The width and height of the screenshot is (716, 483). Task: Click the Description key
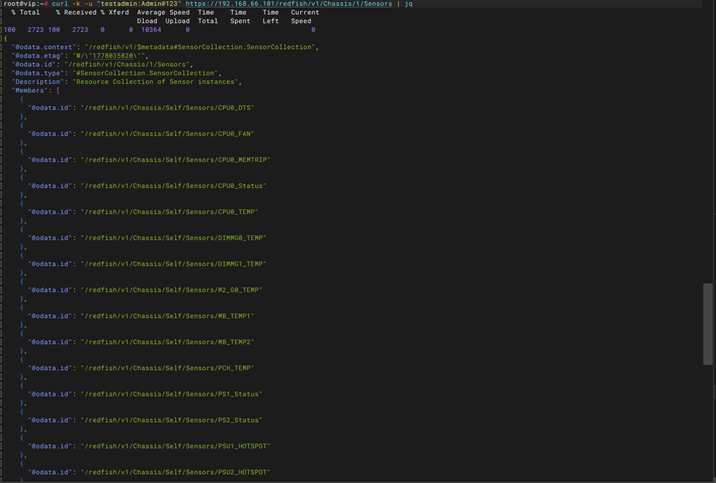click(38, 82)
